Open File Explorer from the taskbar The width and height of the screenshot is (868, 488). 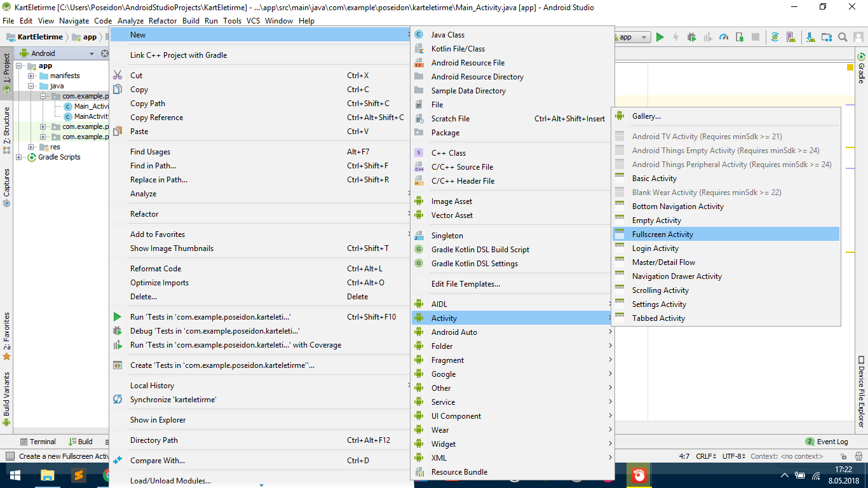tap(47, 476)
